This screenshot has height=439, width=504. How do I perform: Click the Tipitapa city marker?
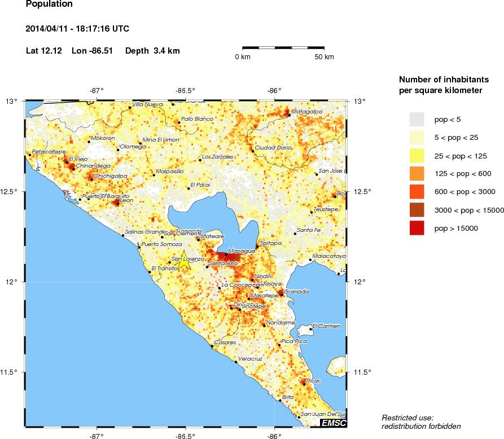pos(258,247)
